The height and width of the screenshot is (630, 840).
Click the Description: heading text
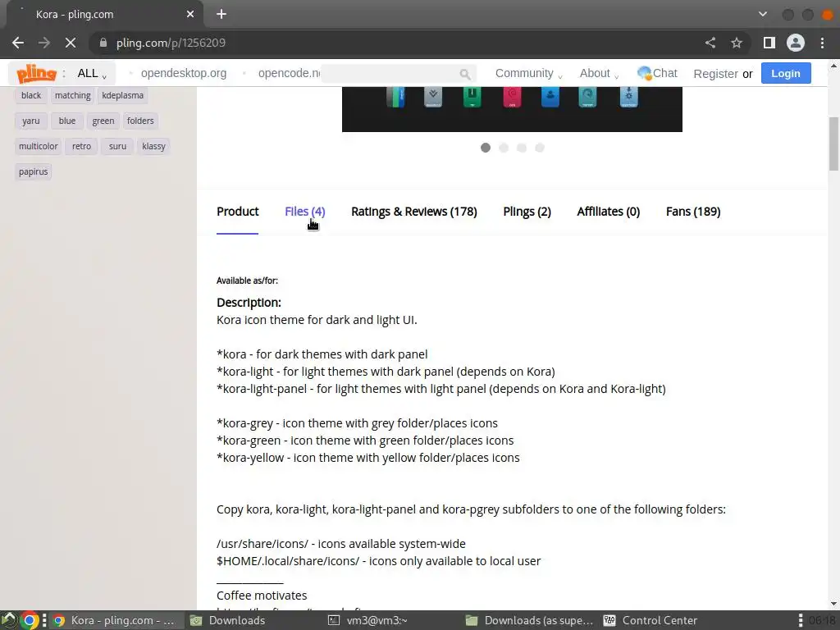249,303
